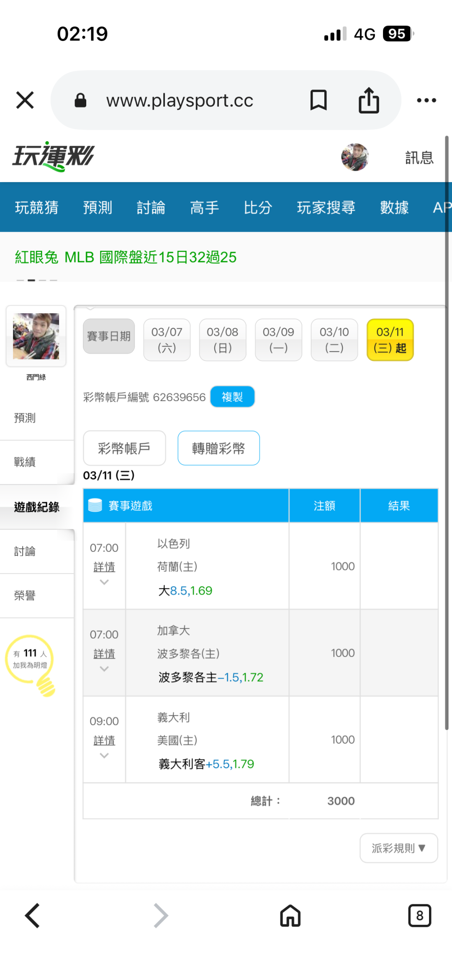Open 比分 in the navigation bar
The width and height of the screenshot is (452, 980).
click(x=258, y=208)
